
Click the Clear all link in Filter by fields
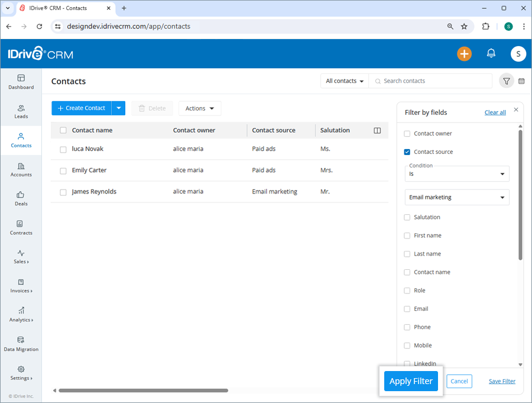coord(495,112)
